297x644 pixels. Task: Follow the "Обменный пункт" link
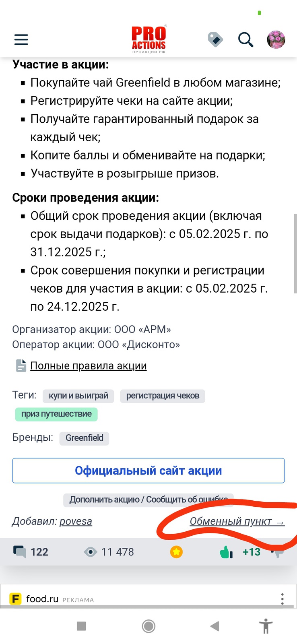pos(237,521)
